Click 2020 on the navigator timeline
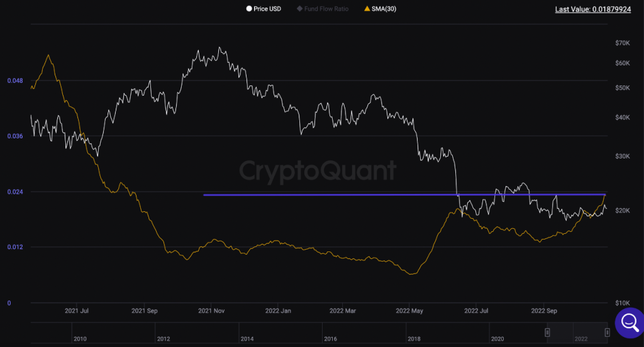 tap(497, 339)
